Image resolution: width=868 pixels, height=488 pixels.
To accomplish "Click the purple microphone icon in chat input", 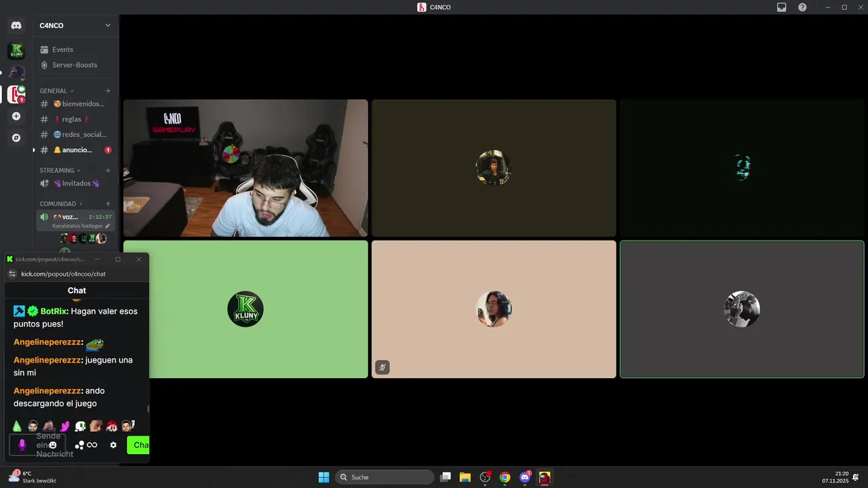I will [22, 445].
